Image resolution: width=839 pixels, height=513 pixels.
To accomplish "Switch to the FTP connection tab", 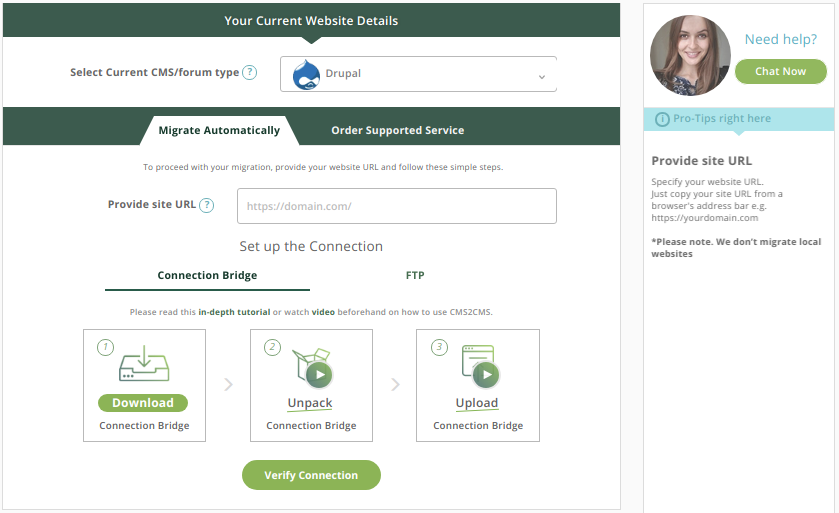I will [415, 275].
